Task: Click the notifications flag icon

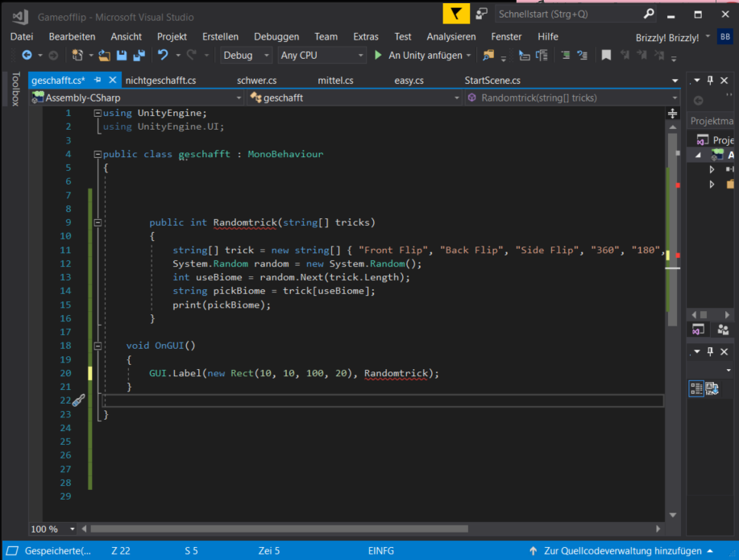Action: [456, 15]
